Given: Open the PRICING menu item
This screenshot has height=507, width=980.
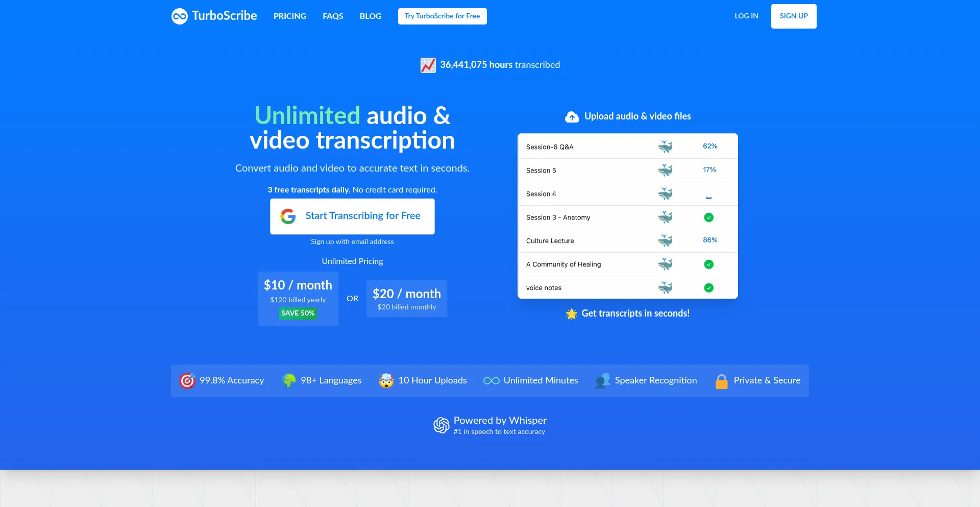Looking at the screenshot, I should pyautogui.click(x=290, y=16).
